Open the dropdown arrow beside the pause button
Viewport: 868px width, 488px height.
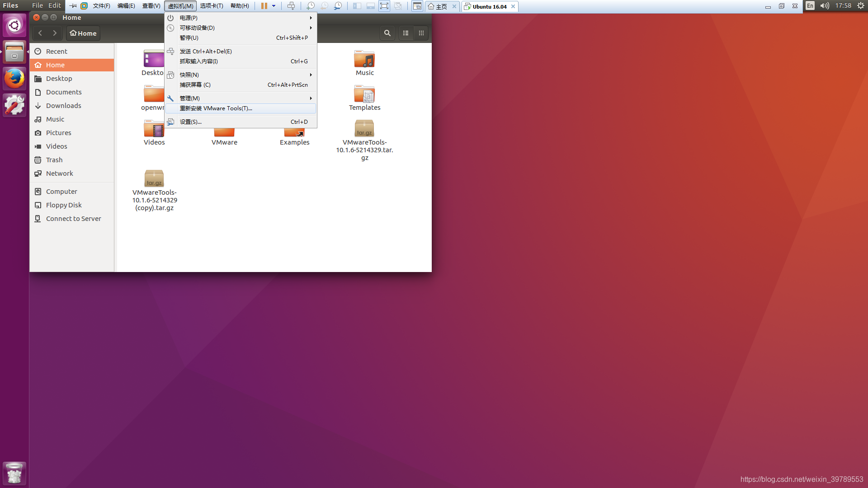click(x=274, y=6)
